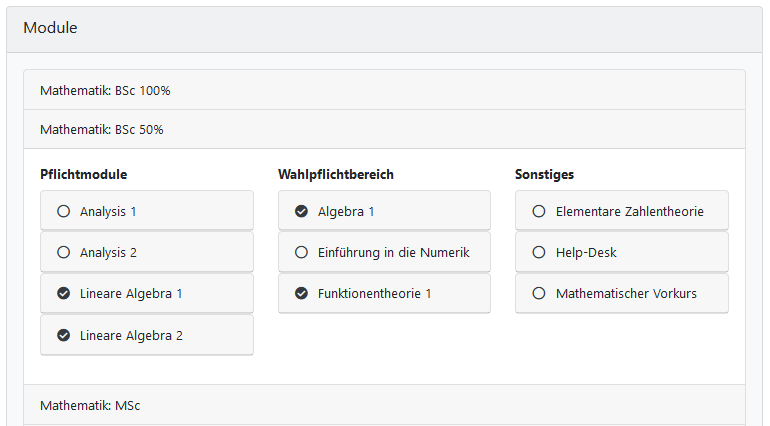Click the checkmark icon beside Lineare Algebra 1
This screenshot has width=770, height=426.
point(64,294)
